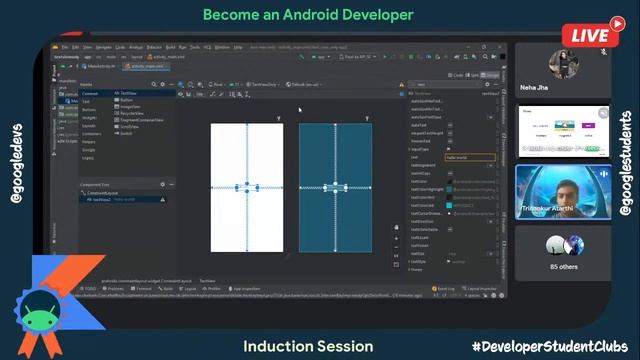Switch to MainActivity.kt tab
The width and height of the screenshot is (640, 360).
tap(99, 66)
